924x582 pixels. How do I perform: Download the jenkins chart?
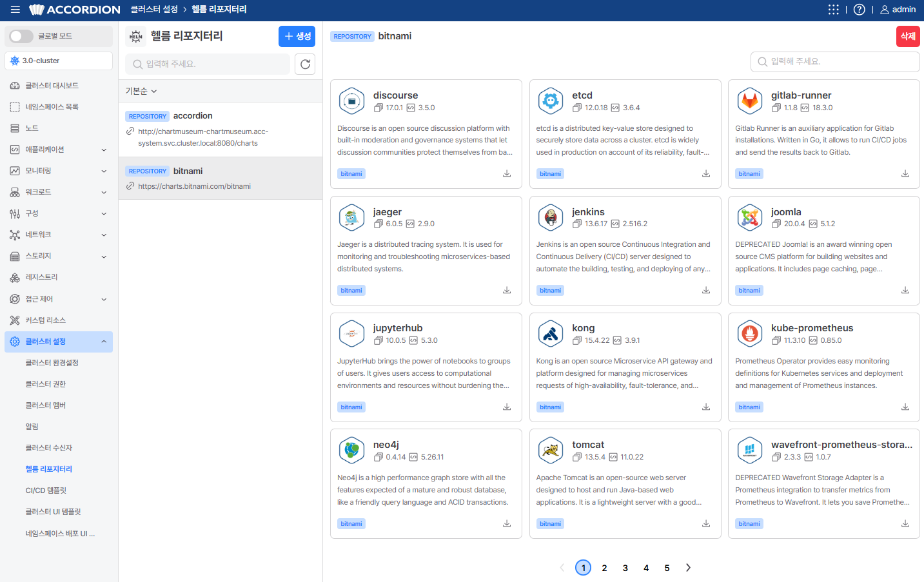(706, 290)
